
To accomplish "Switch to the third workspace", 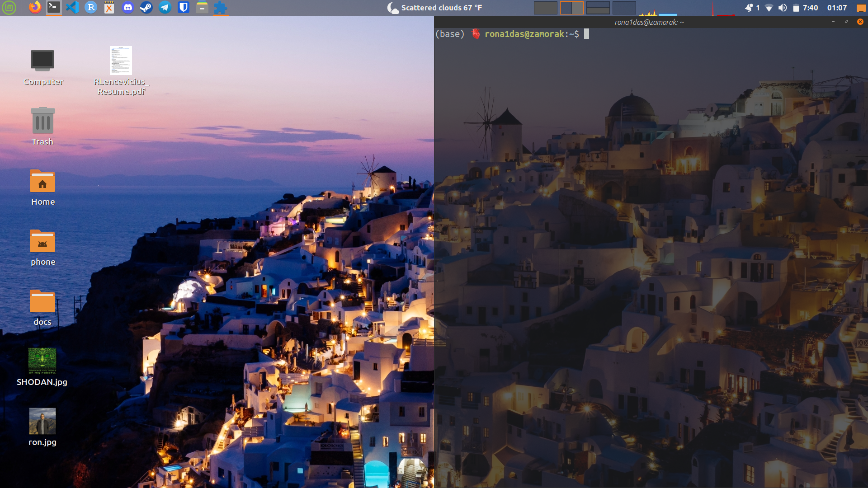I will 598,8.
